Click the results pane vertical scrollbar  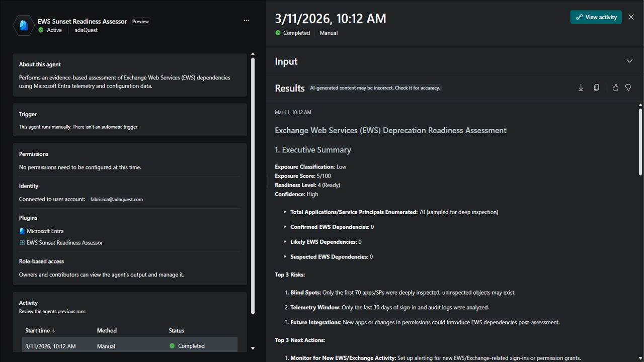coord(640,142)
